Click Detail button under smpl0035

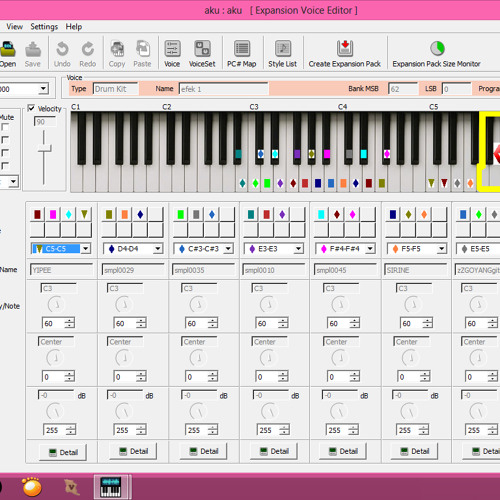(x=204, y=451)
